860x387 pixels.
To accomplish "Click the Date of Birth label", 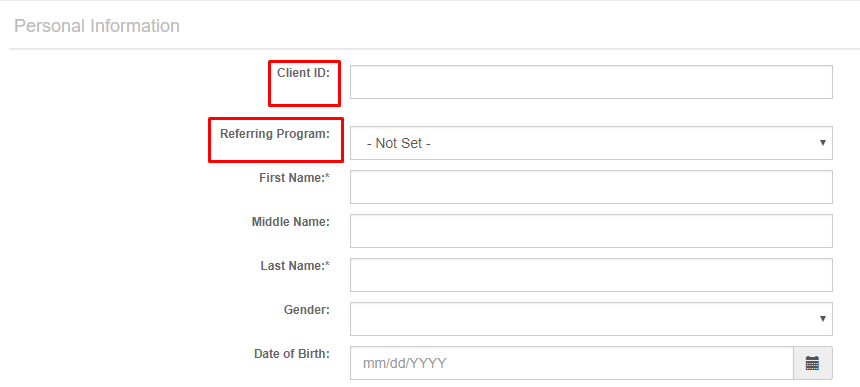I will pyautogui.click(x=292, y=354).
